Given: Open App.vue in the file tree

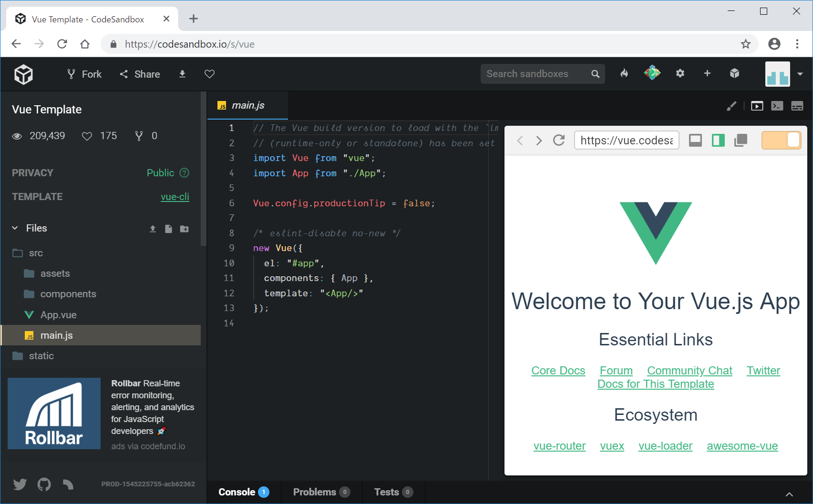Looking at the screenshot, I should [x=58, y=315].
